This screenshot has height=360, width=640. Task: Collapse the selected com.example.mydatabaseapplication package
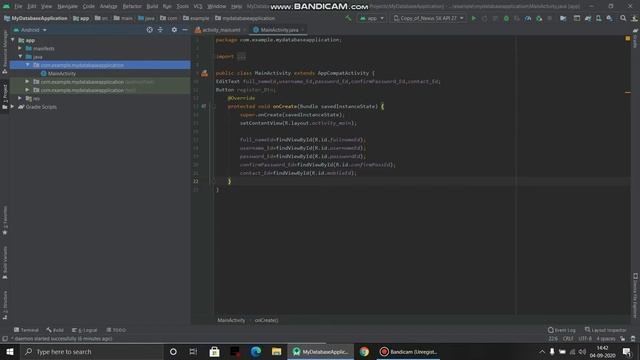[x=28, y=65]
